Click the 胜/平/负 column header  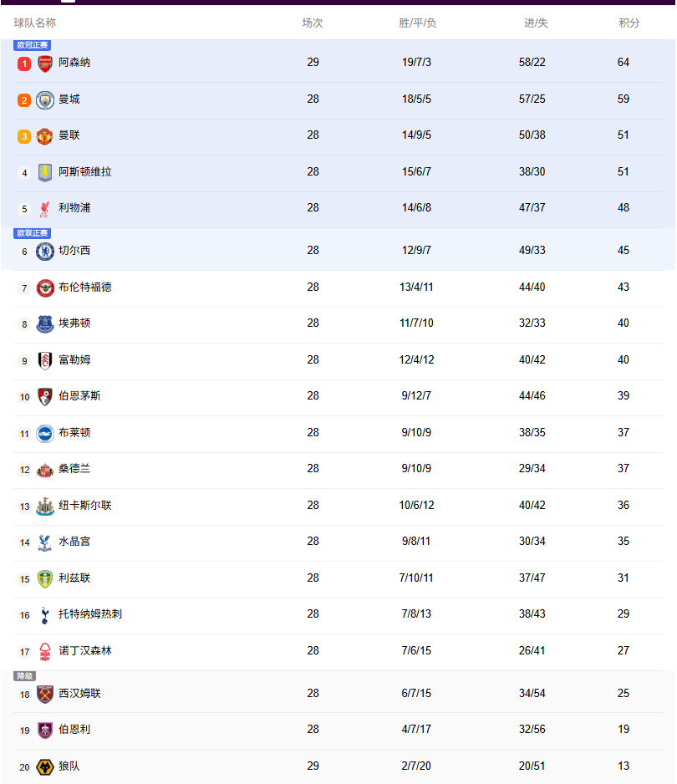click(417, 23)
